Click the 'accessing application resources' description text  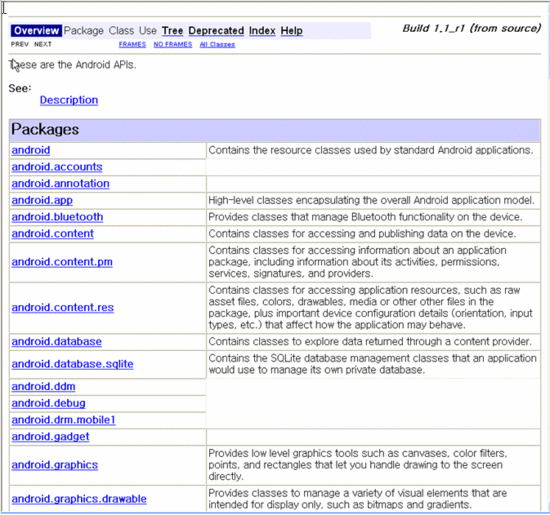(370, 307)
